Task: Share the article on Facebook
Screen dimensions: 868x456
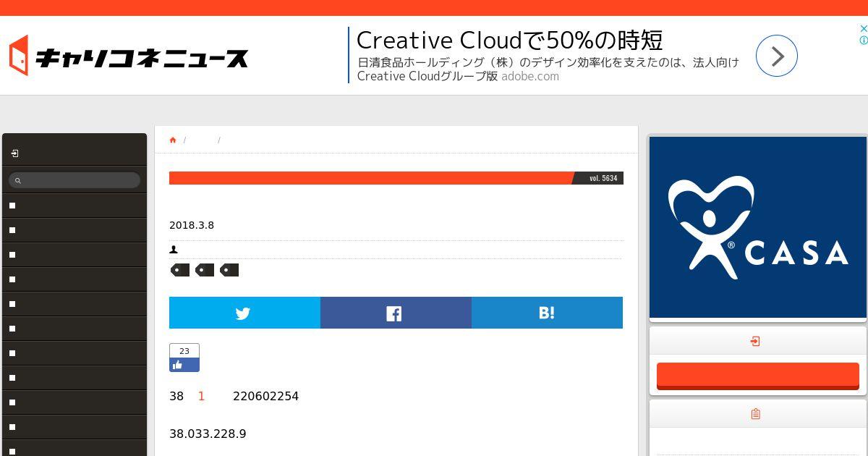Action: (x=396, y=313)
